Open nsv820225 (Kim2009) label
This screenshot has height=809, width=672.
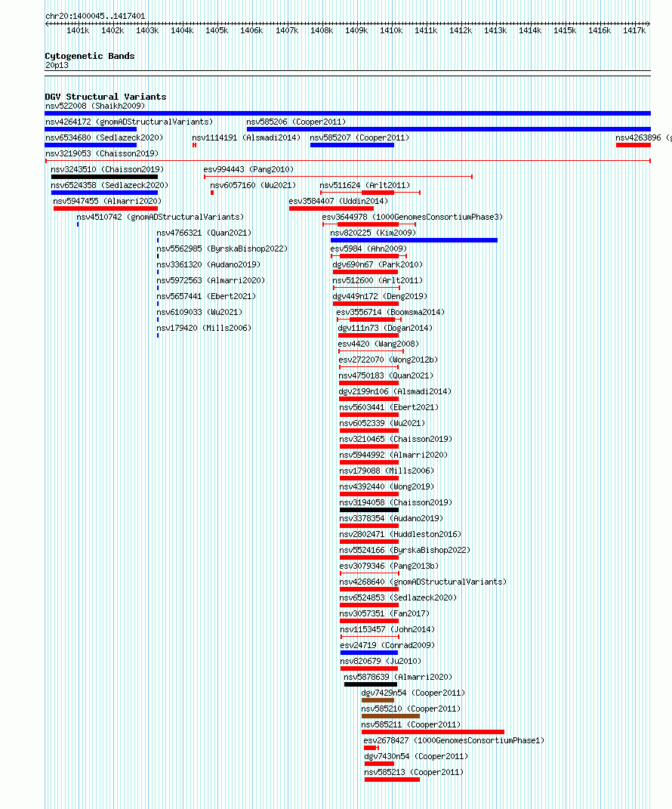click(x=373, y=233)
